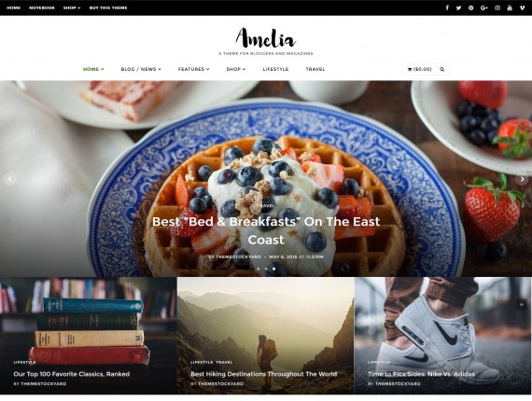This screenshot has width=532, height=401.
Task: Expand the top bar Shop dropdown
Action: click(72, 7)
